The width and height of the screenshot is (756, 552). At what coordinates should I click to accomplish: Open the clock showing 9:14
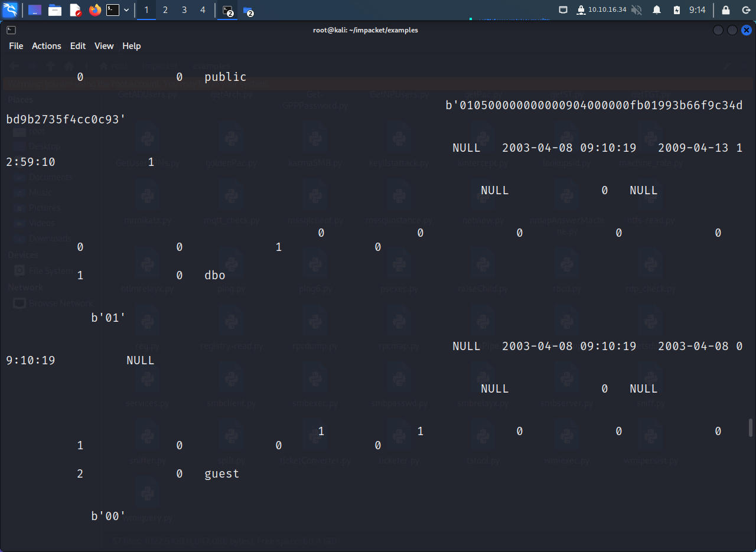pos(697,10)
